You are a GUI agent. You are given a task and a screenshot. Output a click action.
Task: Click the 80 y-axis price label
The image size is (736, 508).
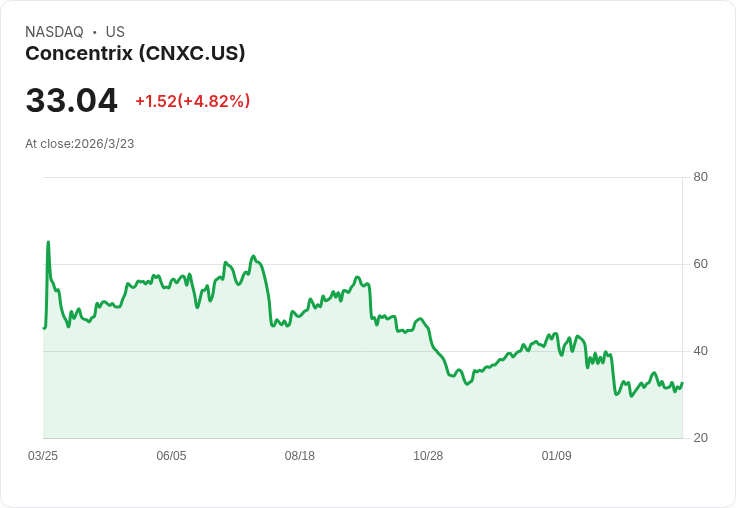click(x=700, y=177)
